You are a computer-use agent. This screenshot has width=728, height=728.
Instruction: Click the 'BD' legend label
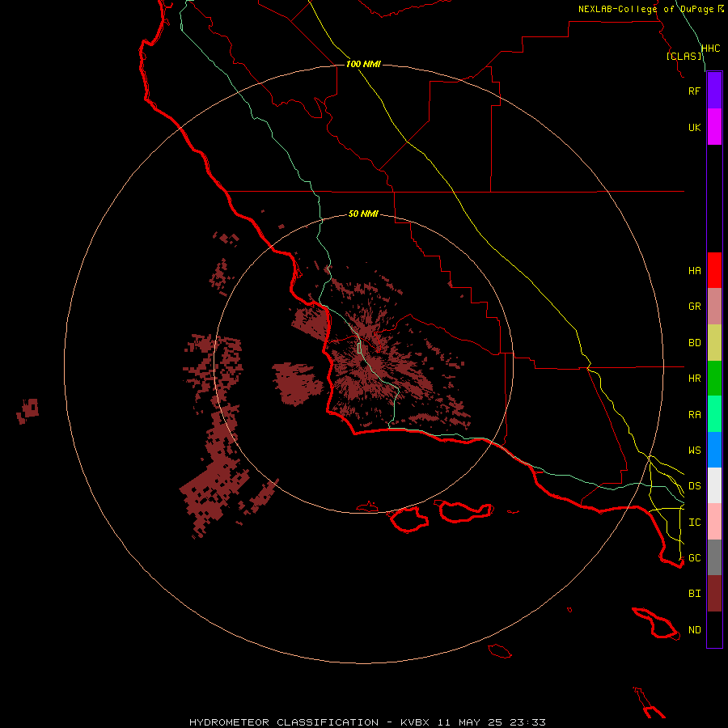coord(695,343)
